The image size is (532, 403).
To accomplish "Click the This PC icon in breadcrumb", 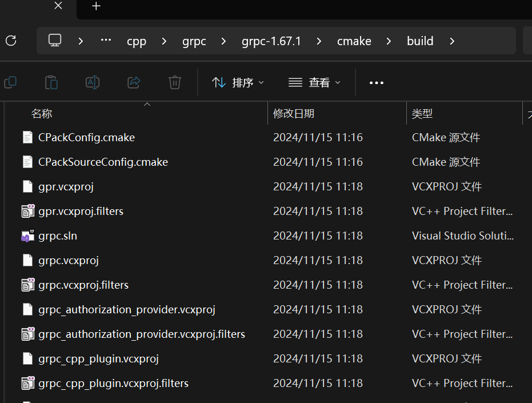I will point(54,41).
